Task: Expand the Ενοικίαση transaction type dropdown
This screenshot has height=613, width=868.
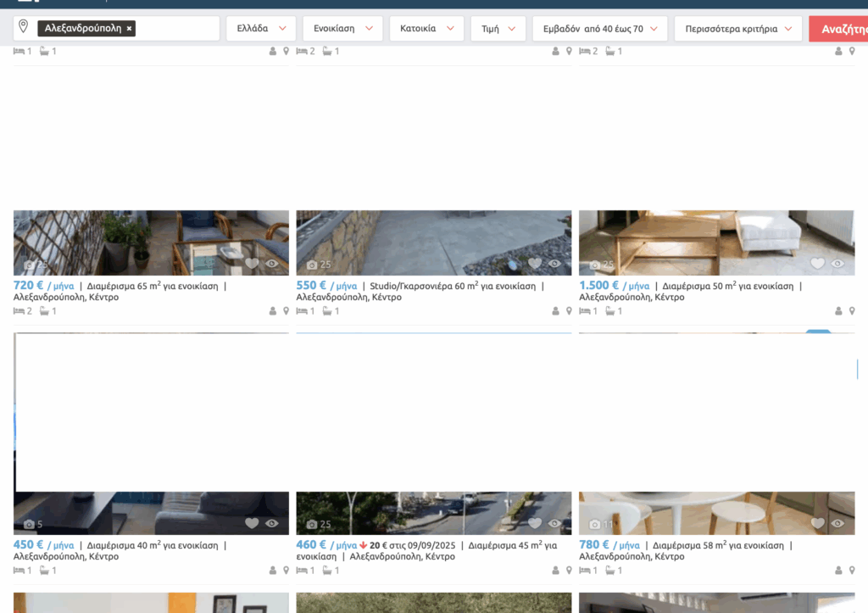Action: [x=342, y=29]
